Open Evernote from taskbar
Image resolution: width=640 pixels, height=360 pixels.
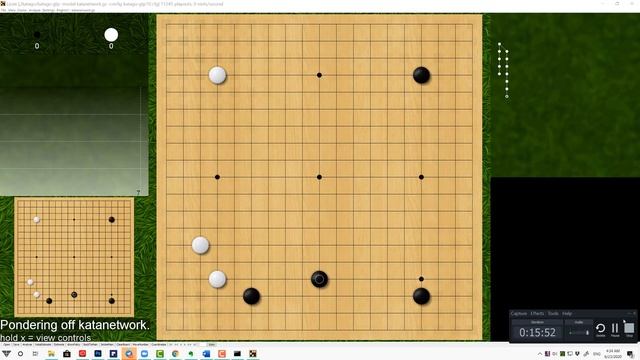click(191, 353)
